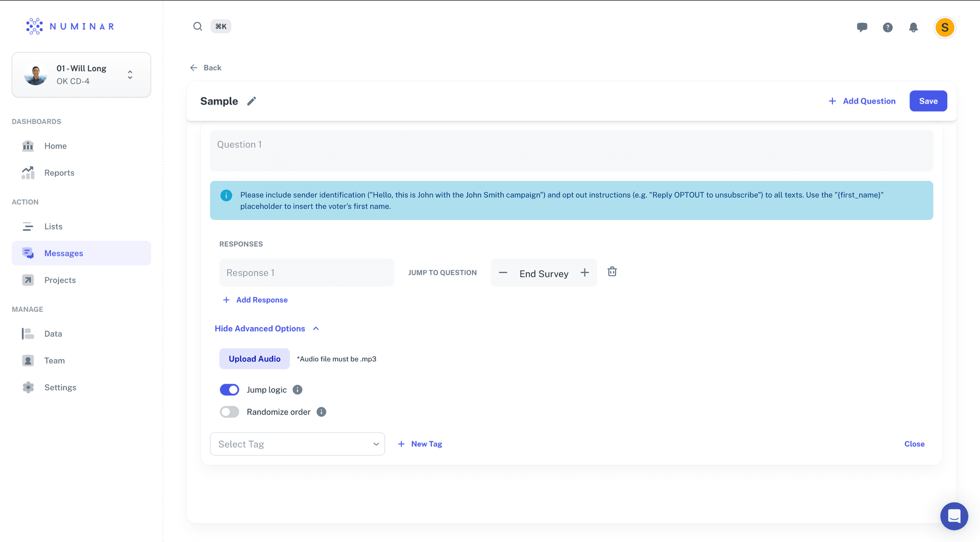Screen dimensions: 980x542
Task: Enable the Randomize order toggle
Action: click(229, 412)
